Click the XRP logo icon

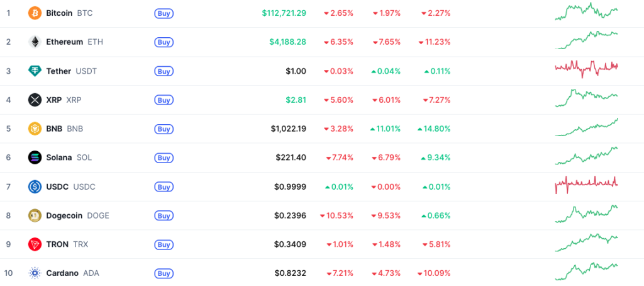[35, 100]
